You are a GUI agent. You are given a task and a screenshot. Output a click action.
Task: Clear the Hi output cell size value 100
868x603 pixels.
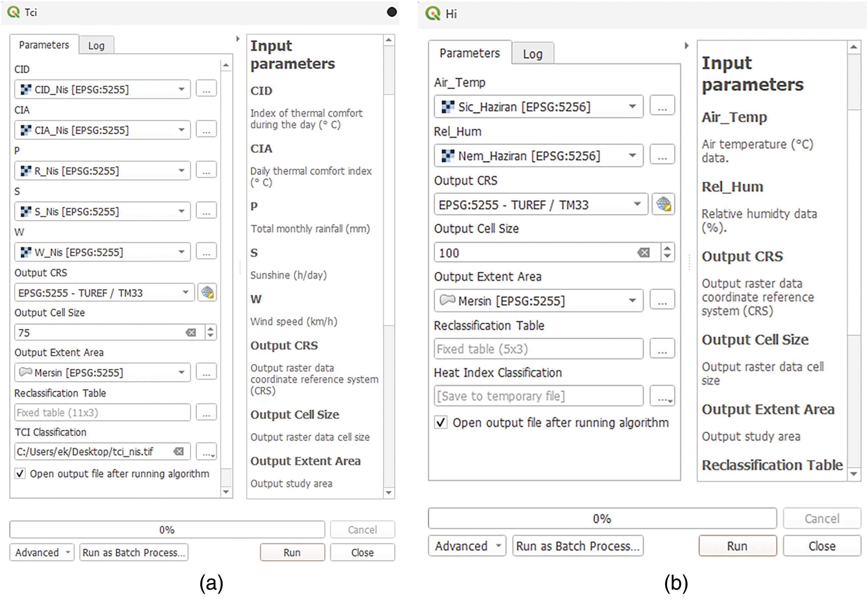(x=644, y=253)
